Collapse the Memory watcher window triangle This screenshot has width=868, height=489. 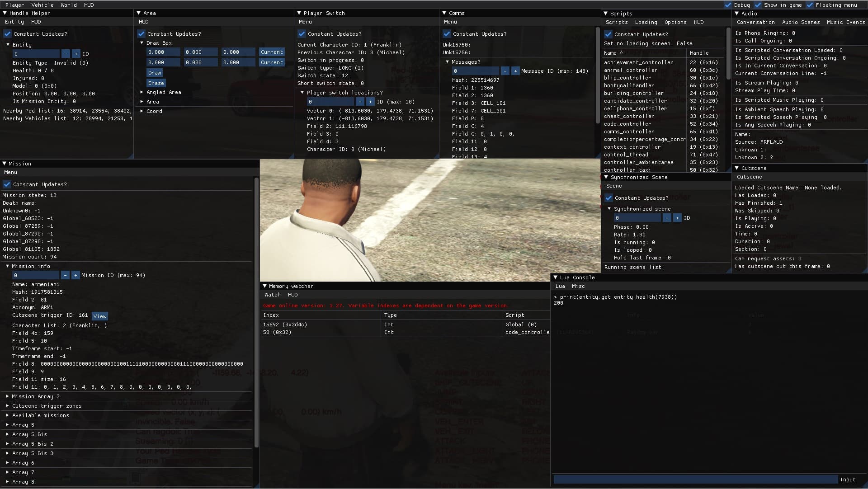[264, 286]
